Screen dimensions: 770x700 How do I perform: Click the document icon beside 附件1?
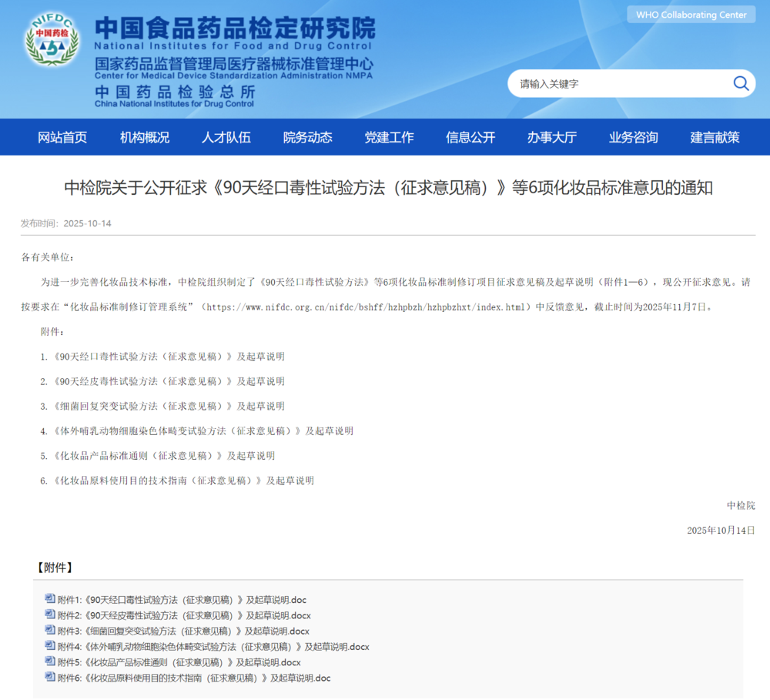click(50, 599)
